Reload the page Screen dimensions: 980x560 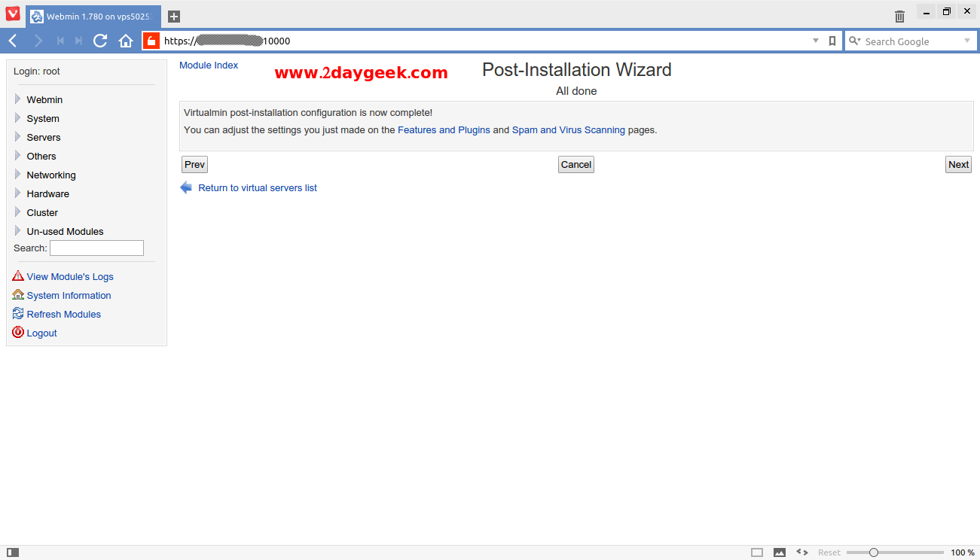(x=100, y=41)
